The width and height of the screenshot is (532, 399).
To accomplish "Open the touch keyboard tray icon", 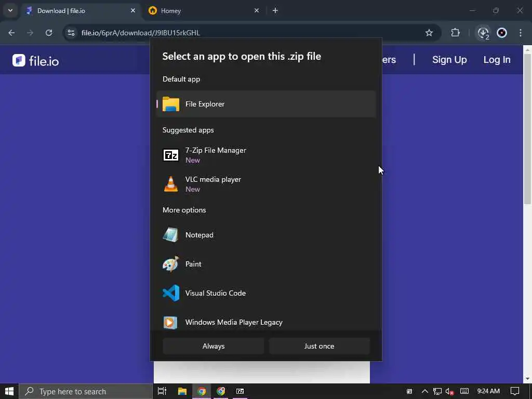I will (464, 391).
